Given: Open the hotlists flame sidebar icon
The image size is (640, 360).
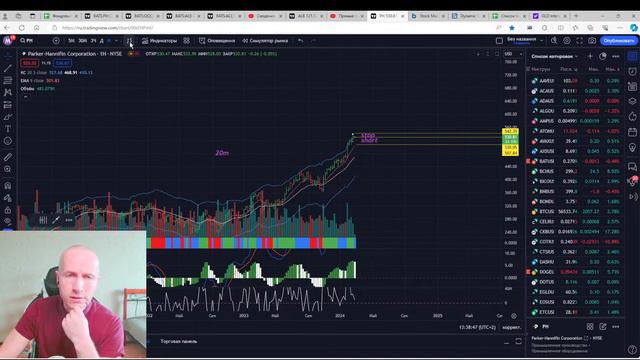Looking at the screenshot, I should pyautogui.click(x=632, y=117).
